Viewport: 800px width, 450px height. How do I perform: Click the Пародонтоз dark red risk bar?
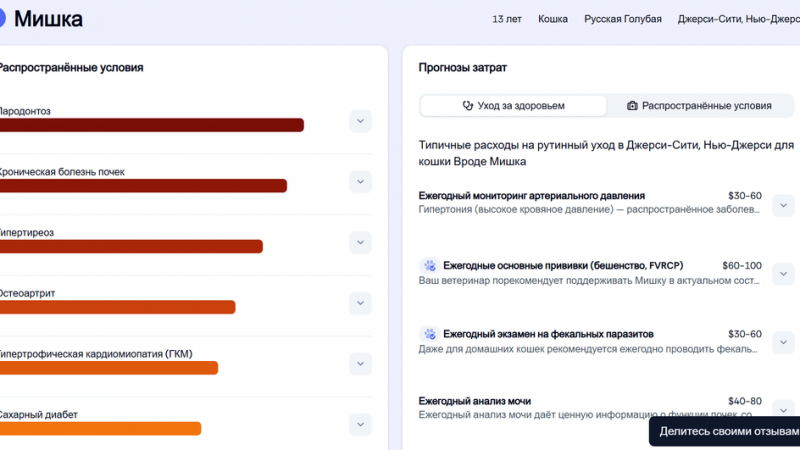click(152, 125)
